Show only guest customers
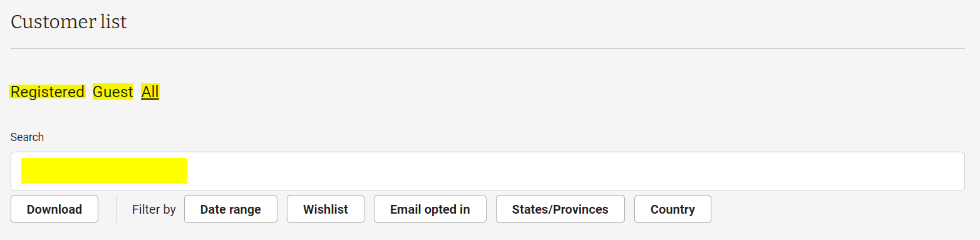The image size is (980, 240). click(113, 92)
